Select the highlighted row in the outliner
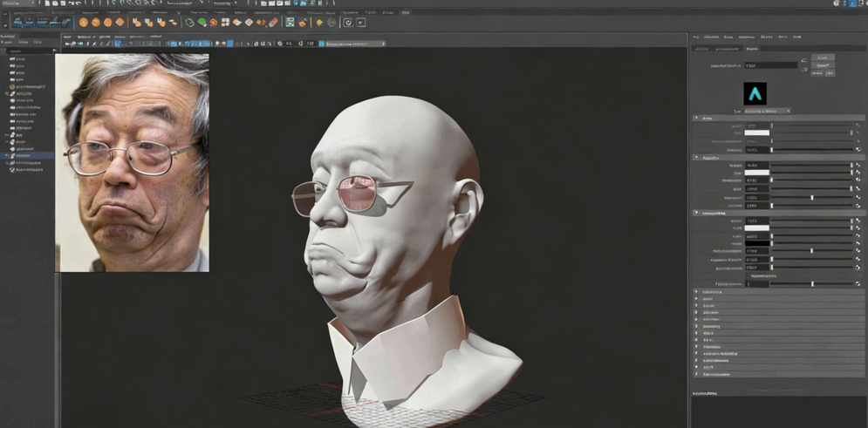This screenshot has width=868, height=428. tap(27, 156)
